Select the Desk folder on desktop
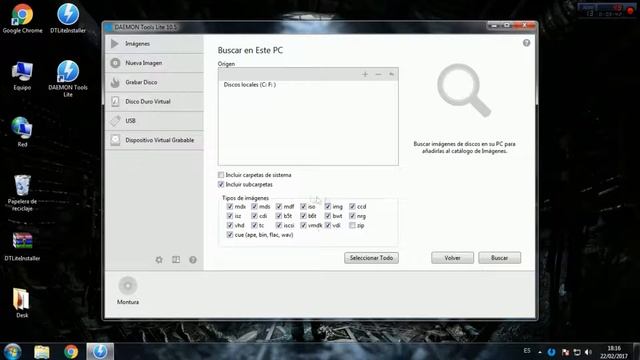Screen dimensions: 640x360 [x=22, y=303]
